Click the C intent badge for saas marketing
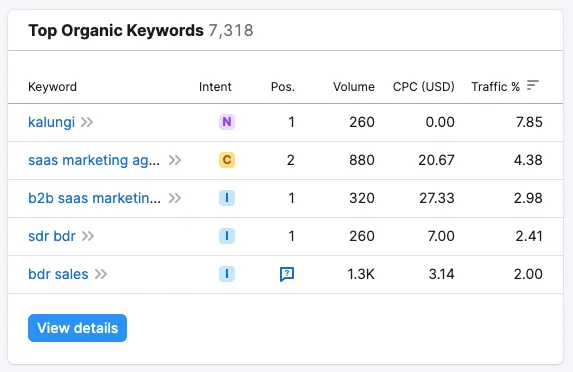Screen dimensions: 573x372 pyautogui.click(x=227, y=160)
